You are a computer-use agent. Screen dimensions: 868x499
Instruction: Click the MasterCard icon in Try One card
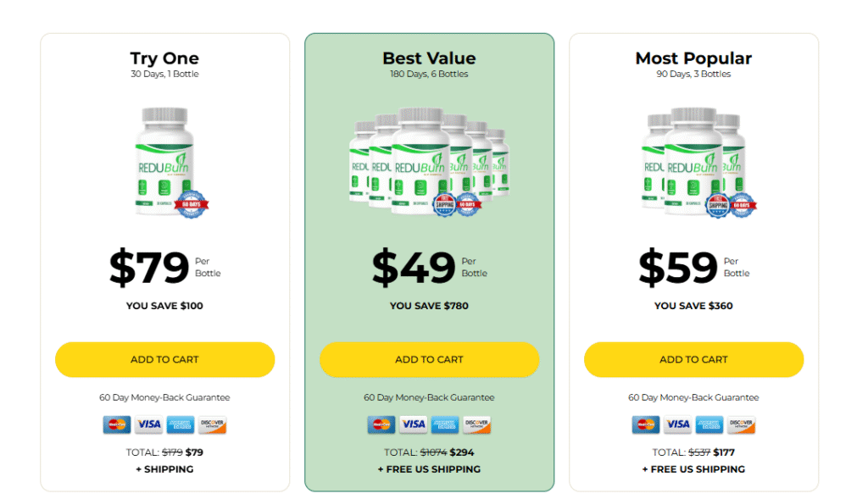116,424
